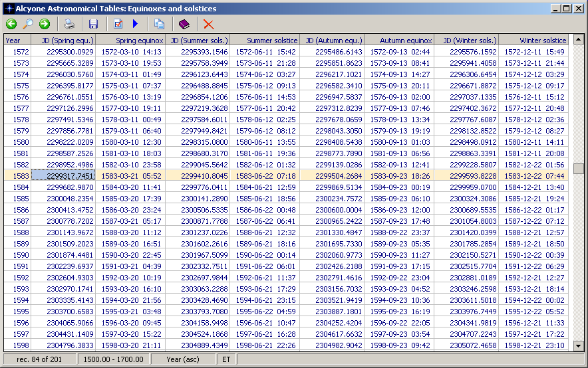Click the red X close icon

208,24
